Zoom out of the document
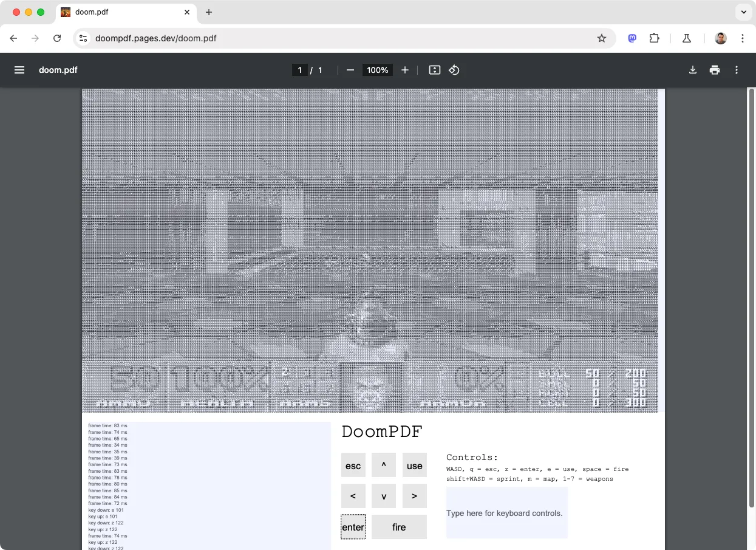Screen dimensions: 756x550 point(350,70)
